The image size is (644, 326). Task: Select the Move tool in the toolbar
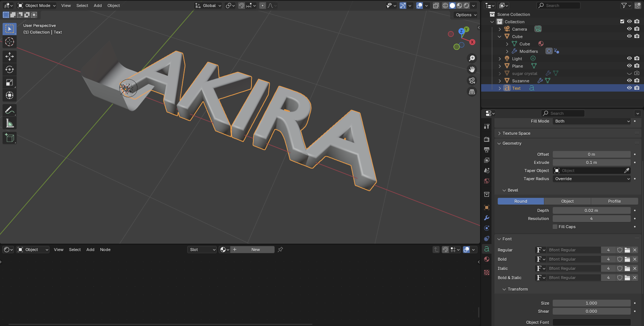pos(10,56)
